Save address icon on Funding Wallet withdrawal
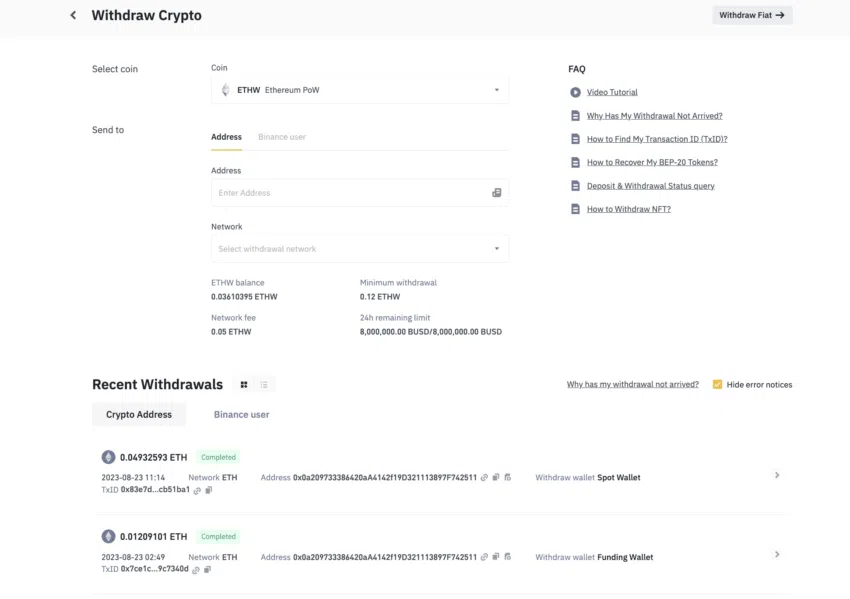The width and height of the screenshot is (850, 599). [507, 557]
